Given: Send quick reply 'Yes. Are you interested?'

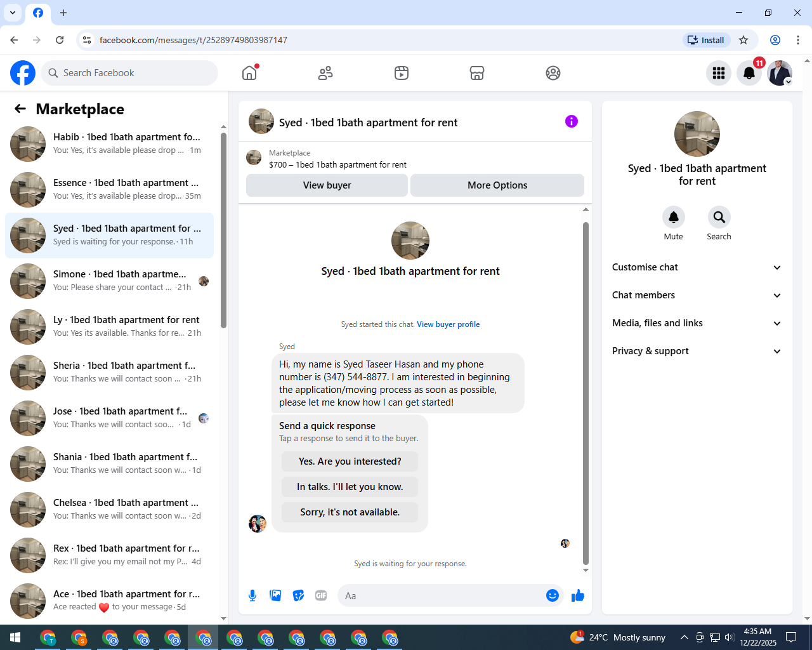Looking at the screenshot, I should pyautogui.click(x=350, y=461).
